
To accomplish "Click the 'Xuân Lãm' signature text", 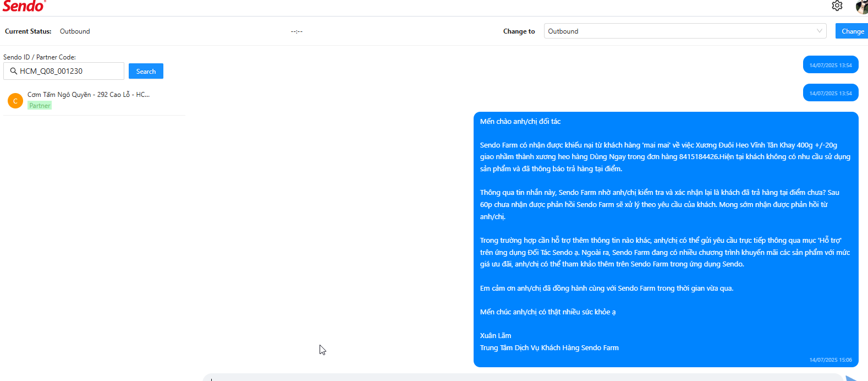I will click(496, 336).
